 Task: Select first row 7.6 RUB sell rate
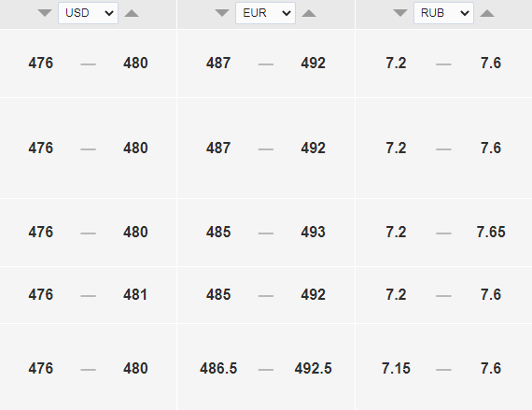[491, 64]
